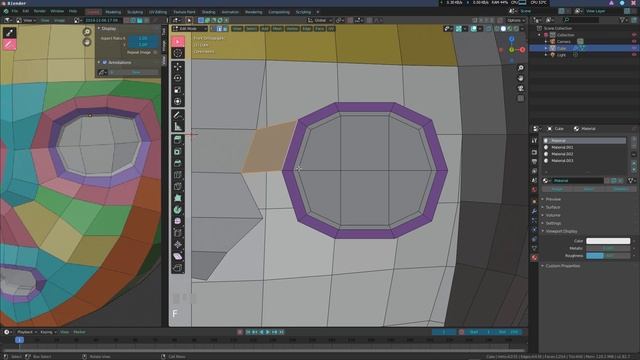The image size is (640, 360).
Task: Select the Material.001 slot
Action: (x=584, y=147)
